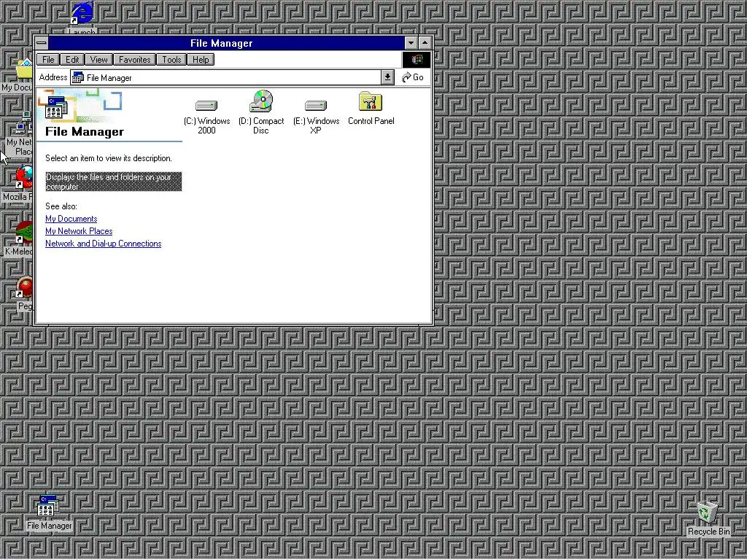Click the Internet Explorer Launch desktop icon

point(82,13)
